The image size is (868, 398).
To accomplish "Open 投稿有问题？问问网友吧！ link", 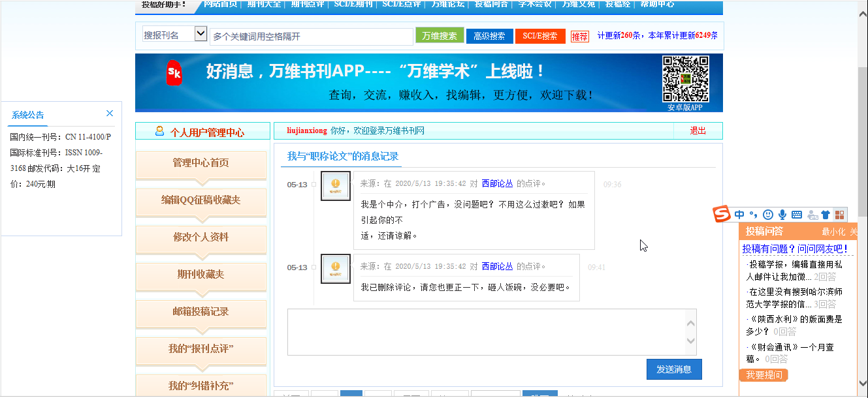I will coord(795,249).
